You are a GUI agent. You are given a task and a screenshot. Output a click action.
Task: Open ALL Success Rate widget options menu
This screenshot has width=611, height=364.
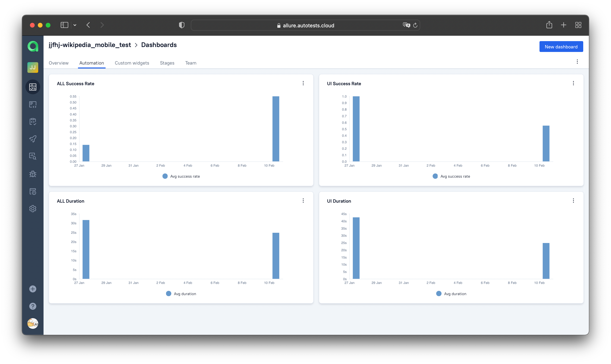[x=303, y=83]
